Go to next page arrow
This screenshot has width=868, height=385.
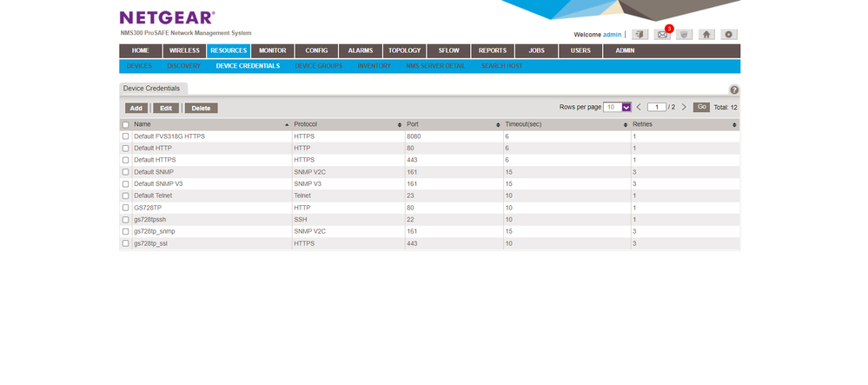coord(683,107)
